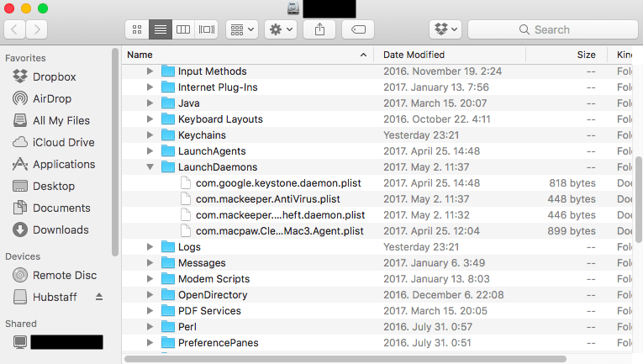Screen dimensions: 643x364
Task: Click the Search field
Action: coord(553,29)
